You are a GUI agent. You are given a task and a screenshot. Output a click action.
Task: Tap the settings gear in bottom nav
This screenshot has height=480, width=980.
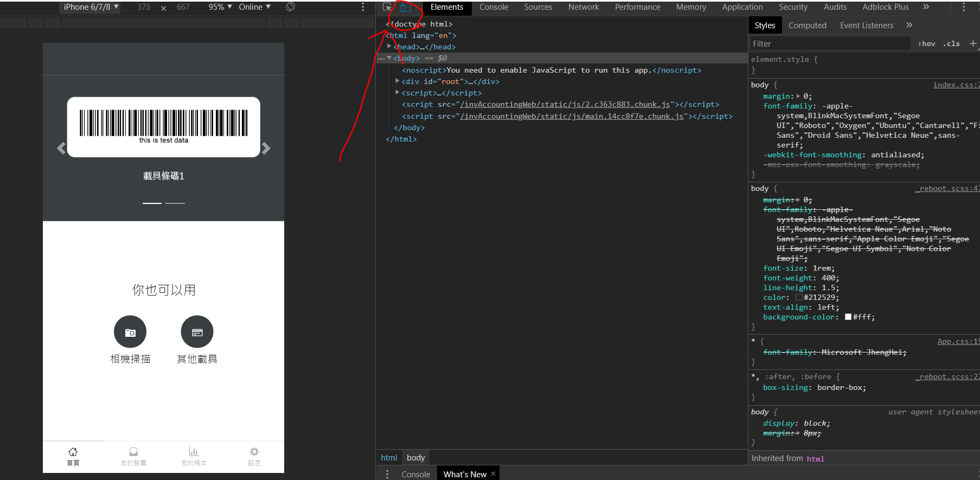254,452
